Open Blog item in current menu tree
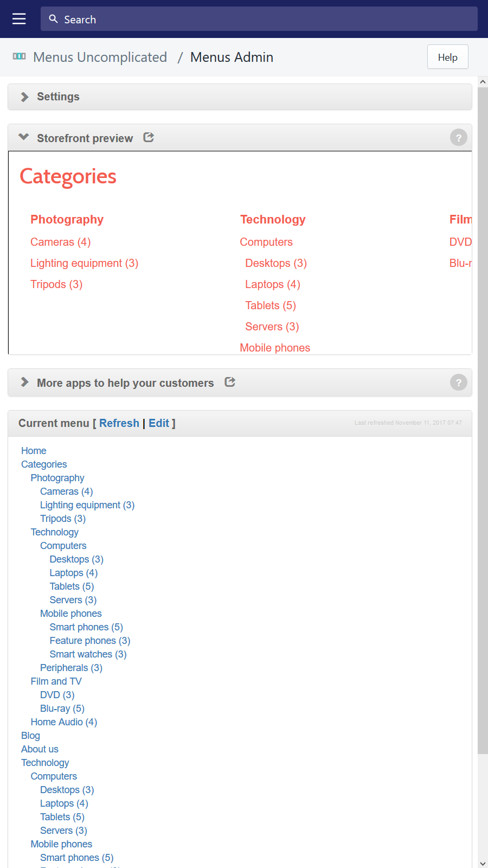488x868 pixels. (x=30, y=736)
